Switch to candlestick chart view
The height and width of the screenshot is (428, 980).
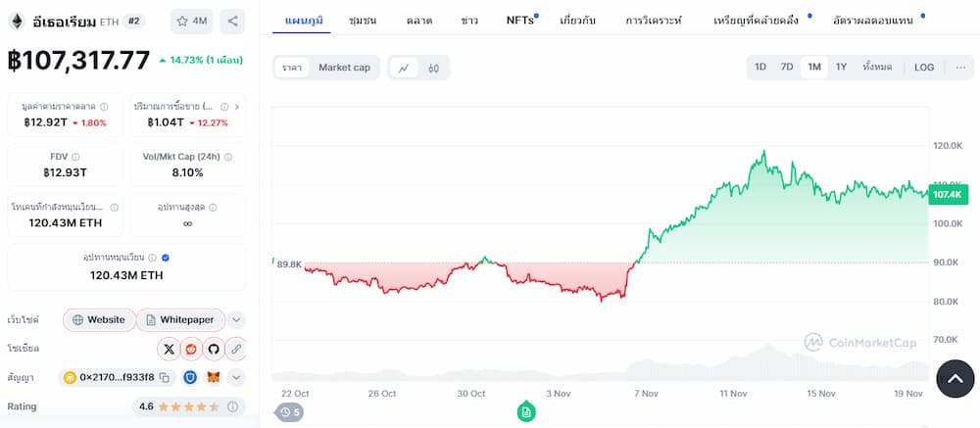point(433,68)
